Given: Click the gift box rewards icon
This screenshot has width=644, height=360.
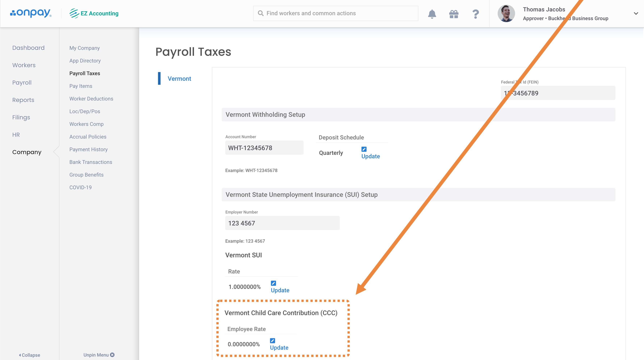Looking at the screenshot, I should pos(453,14).
